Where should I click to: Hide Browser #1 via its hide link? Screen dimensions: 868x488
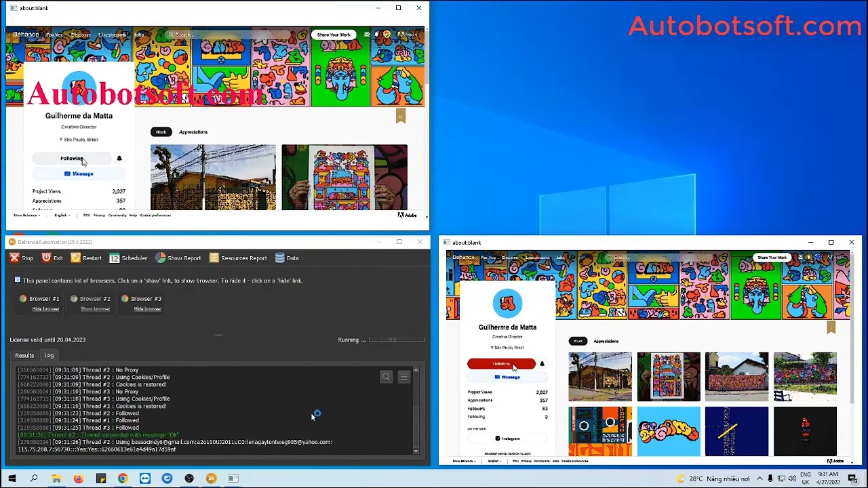click(46, 309)
